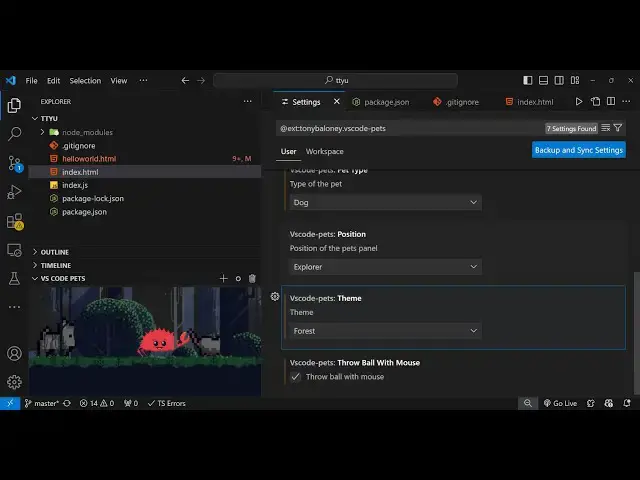Toggle the secondary side bar layout icon
640x480 pixels.
(559, 80)
